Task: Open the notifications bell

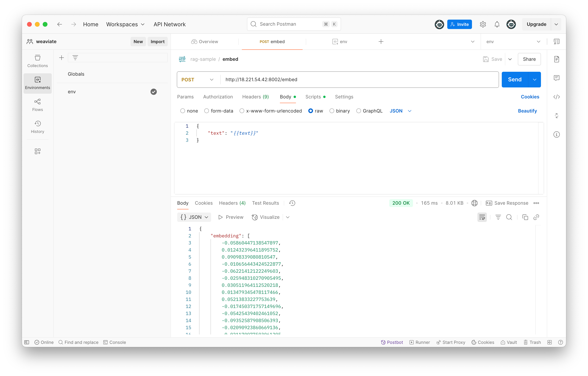Action: [x=497, y=24]
